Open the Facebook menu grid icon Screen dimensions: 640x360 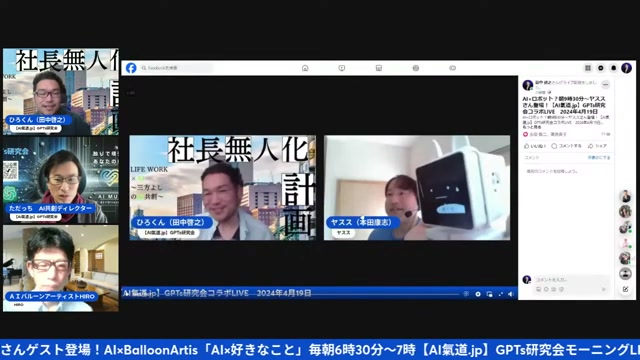588,68
